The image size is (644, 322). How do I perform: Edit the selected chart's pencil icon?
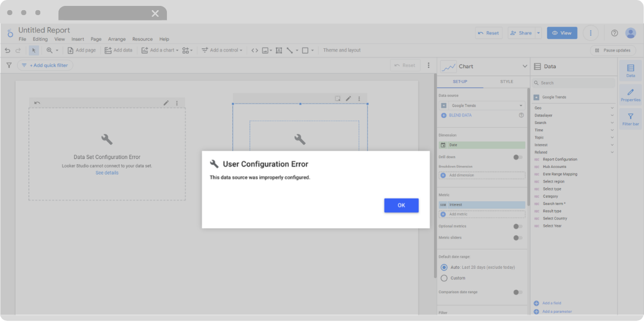coord(348,99)
